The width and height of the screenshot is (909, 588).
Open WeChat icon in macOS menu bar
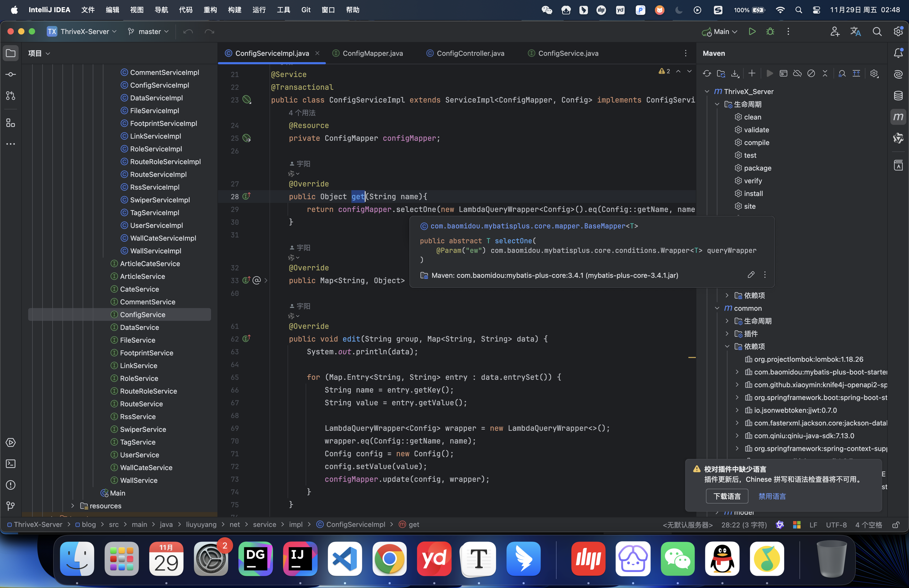(x=547, y=10)
